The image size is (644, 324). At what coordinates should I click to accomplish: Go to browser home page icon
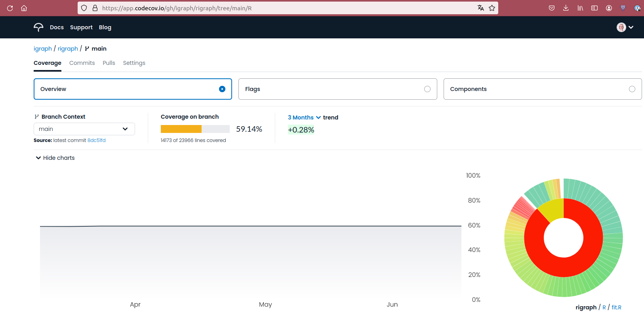[x=24, y=8]
